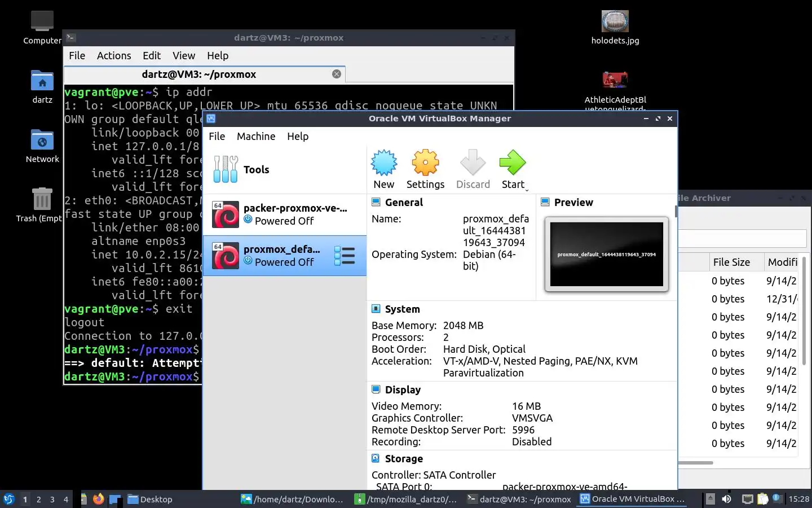Open the Computer desktop icon

42,21
